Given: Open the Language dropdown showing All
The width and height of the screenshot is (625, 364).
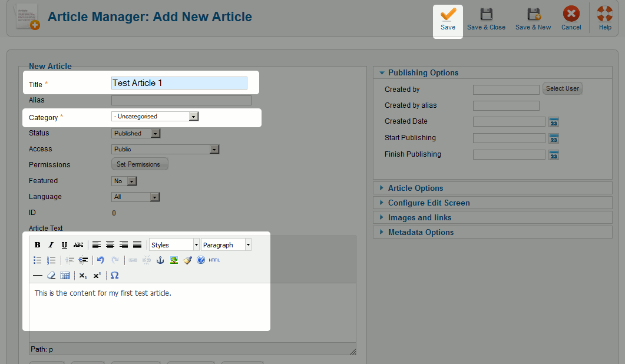Looking at the screenshot, I should pos(135,197).
